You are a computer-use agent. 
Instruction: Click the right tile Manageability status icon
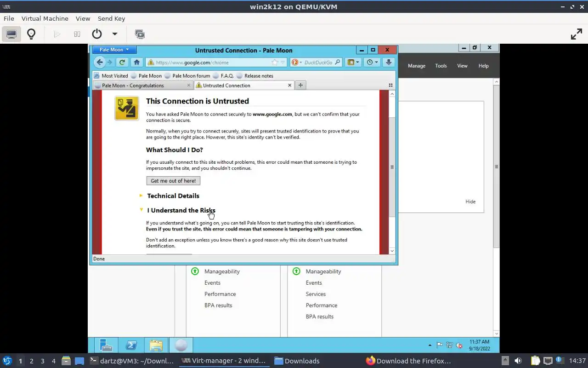pos(296,271)
